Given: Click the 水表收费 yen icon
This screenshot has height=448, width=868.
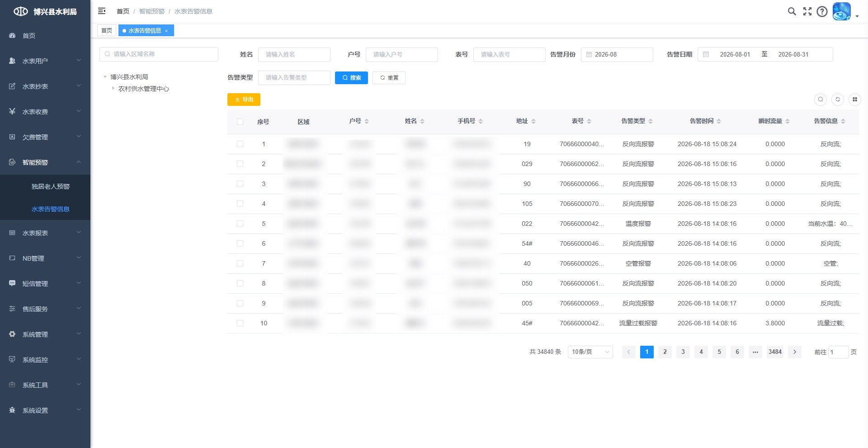Looking at the screenshot, I should (x=12, y=111).
